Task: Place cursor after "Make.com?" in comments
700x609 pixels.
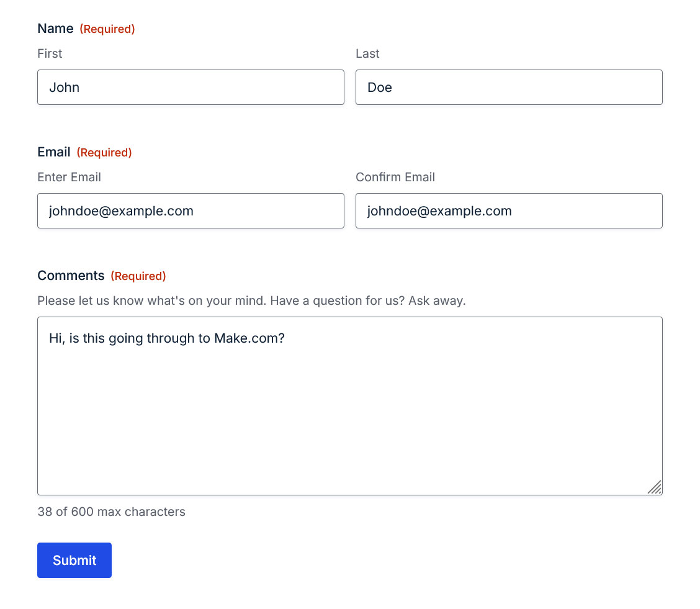Action: click(285, 338)
